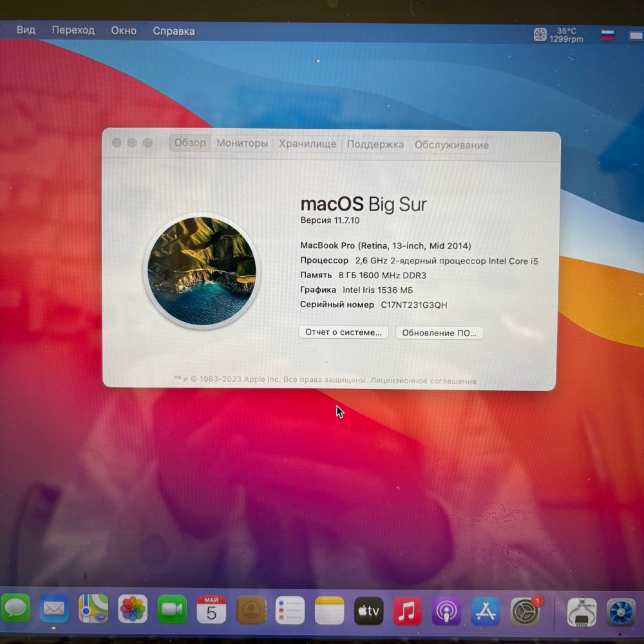The width and height of the screenshot is (644, 644).
Task: Click the 8 ГБ 1600 MHz DDR3 memory value
Action: click(382, 275)
